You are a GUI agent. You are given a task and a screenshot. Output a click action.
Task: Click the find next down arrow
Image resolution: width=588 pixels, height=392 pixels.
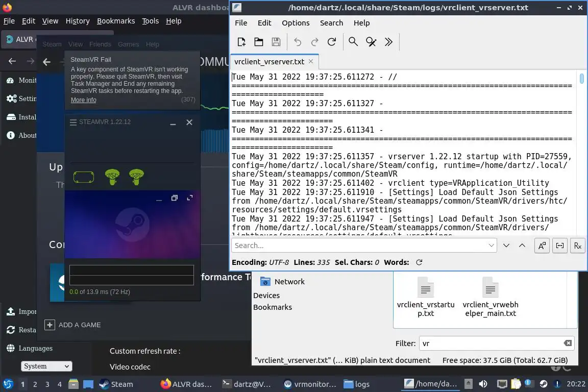(506, 246)
